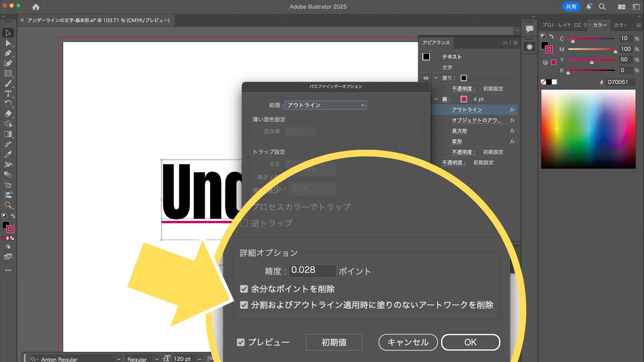
Task: Select the Pen tool
Action: coord(8,53)
